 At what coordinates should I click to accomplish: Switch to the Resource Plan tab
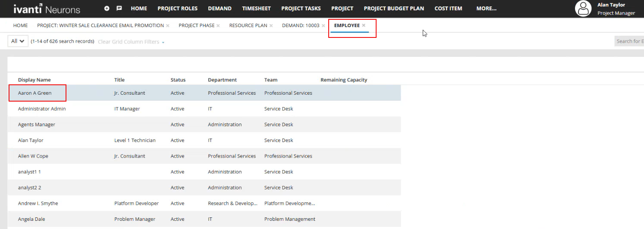pos(248,25)
